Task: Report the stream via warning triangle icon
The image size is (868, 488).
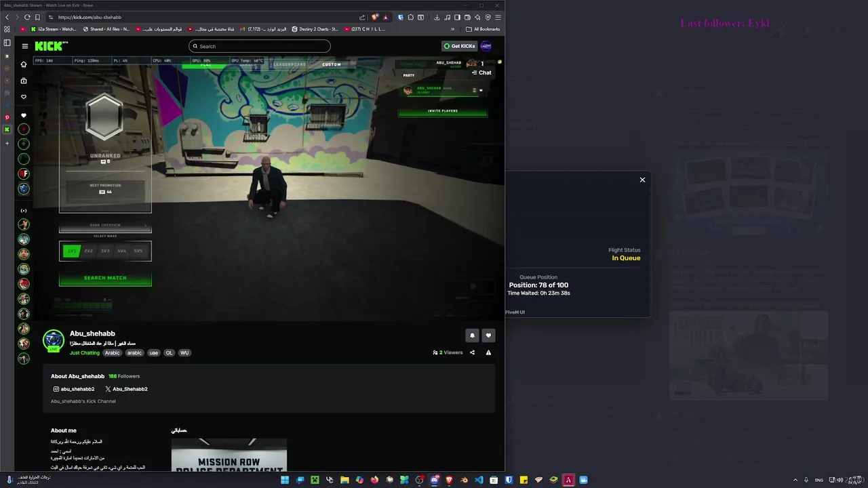Action: tap(488, 352)
